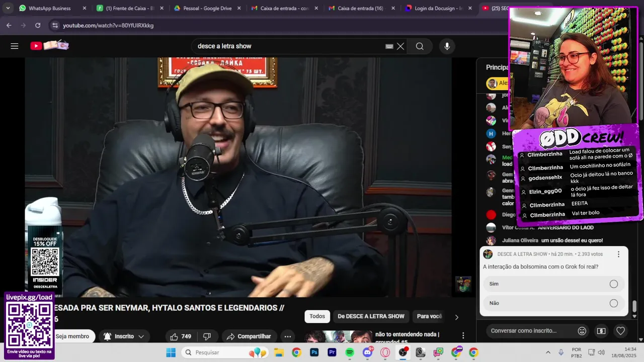The image size is (644, 362).
Task: Reload the YouTube page
Action: (38, 25)
